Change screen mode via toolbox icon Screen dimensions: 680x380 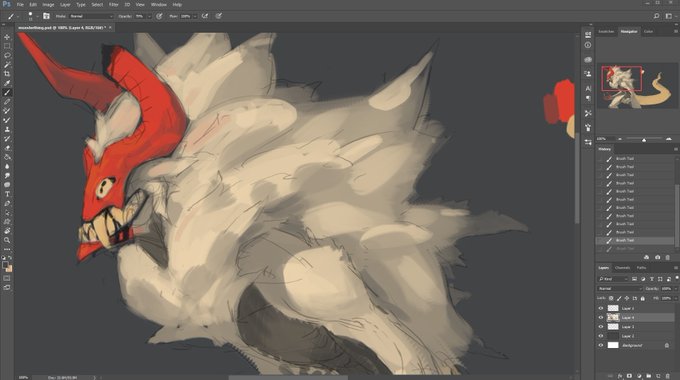pos(7,287)
